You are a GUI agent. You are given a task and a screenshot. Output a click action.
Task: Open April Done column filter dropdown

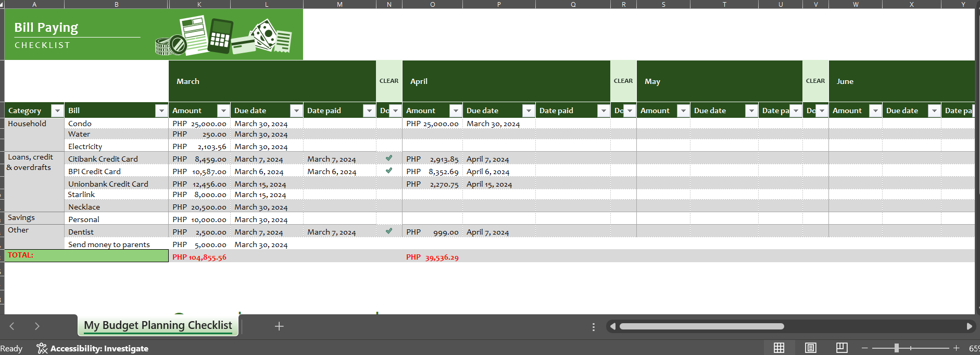click(630, 111)
